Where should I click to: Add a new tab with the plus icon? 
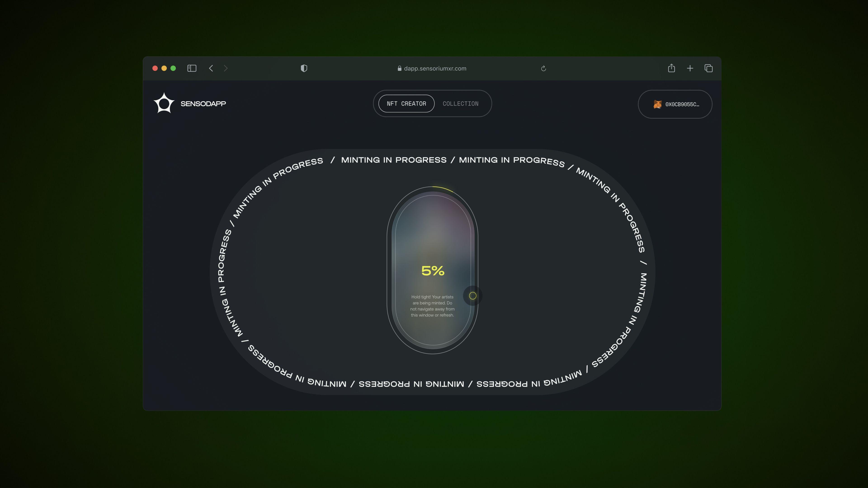point(690,68)
